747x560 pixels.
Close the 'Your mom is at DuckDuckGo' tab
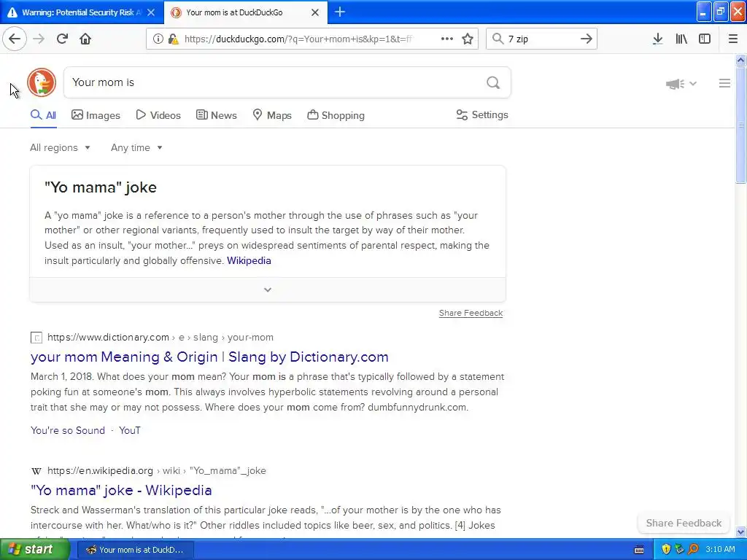tap(315, 12)
